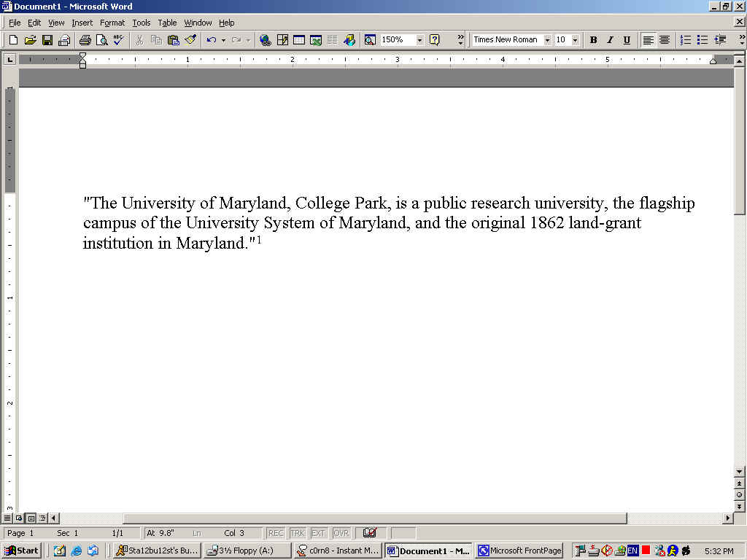Expand the font size dropdown
Image resolution: width=747 pixels, height=560 pixels.
[x=576, y=40]
